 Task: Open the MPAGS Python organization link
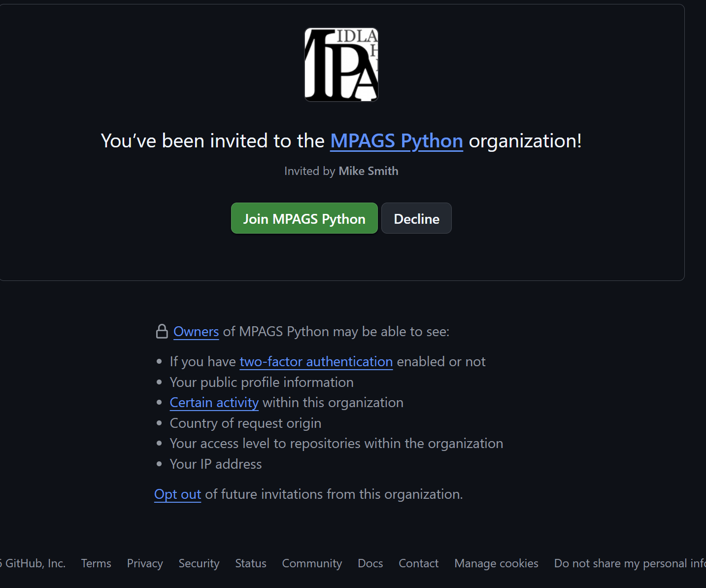coord(397,141)
